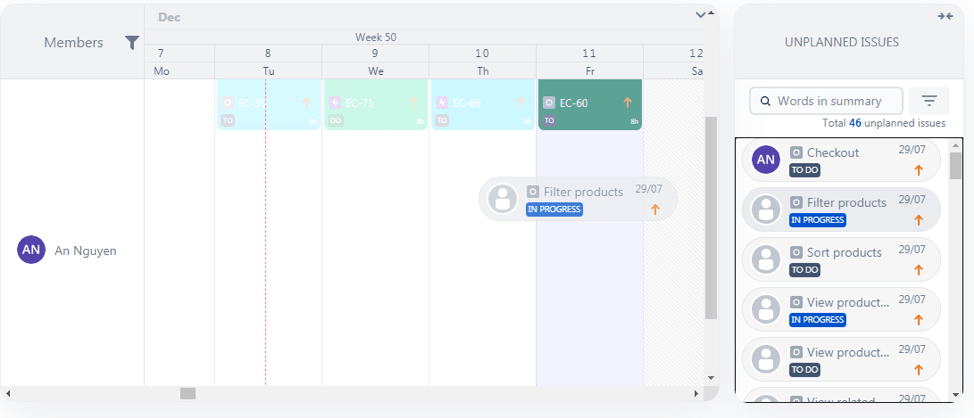Click the Words in summary search field
Image resolution: width=974 pixels, height=418 pixels.
tap(826, 101)
